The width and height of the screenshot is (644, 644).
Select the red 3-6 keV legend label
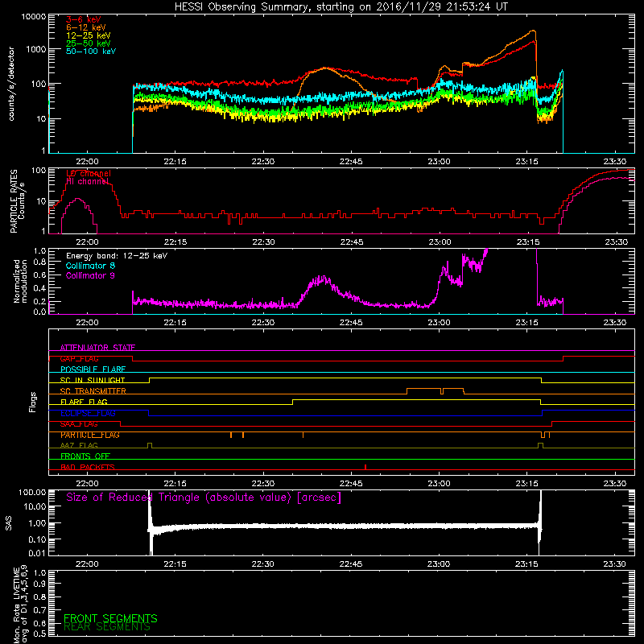coord(84,19)
